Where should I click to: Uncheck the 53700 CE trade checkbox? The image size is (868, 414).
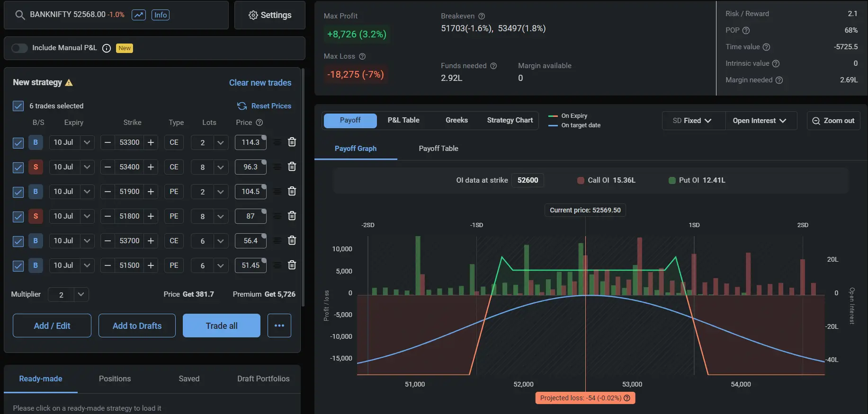coord(18,241)
